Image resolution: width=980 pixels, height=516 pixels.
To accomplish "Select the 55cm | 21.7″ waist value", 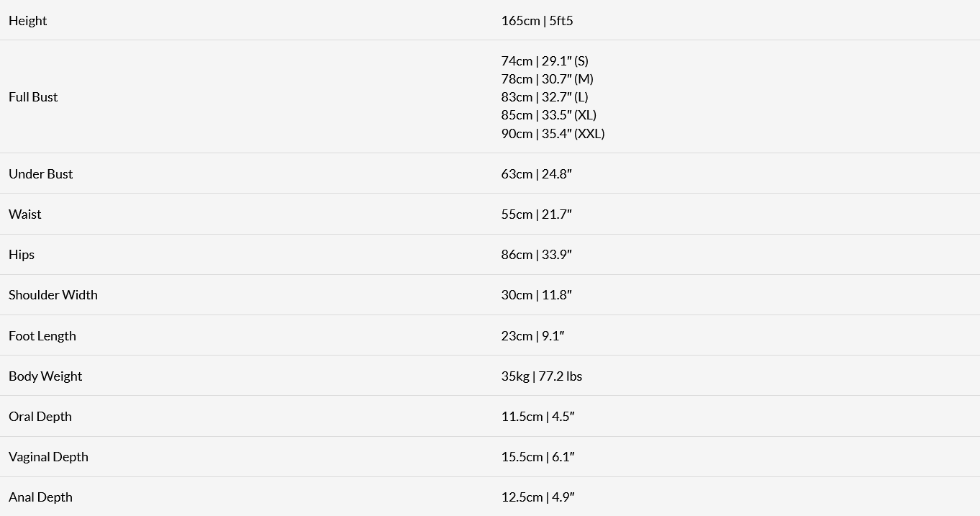I will pos(536,214).
